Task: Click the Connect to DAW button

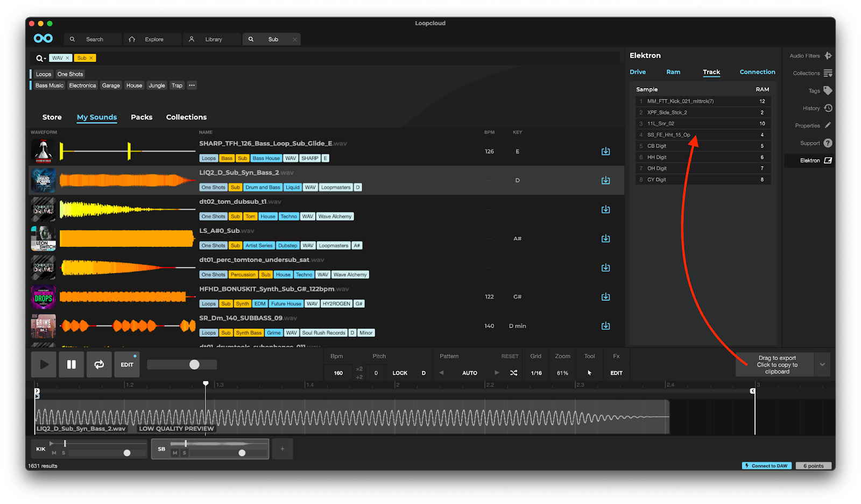Action: tap(767, 466)
